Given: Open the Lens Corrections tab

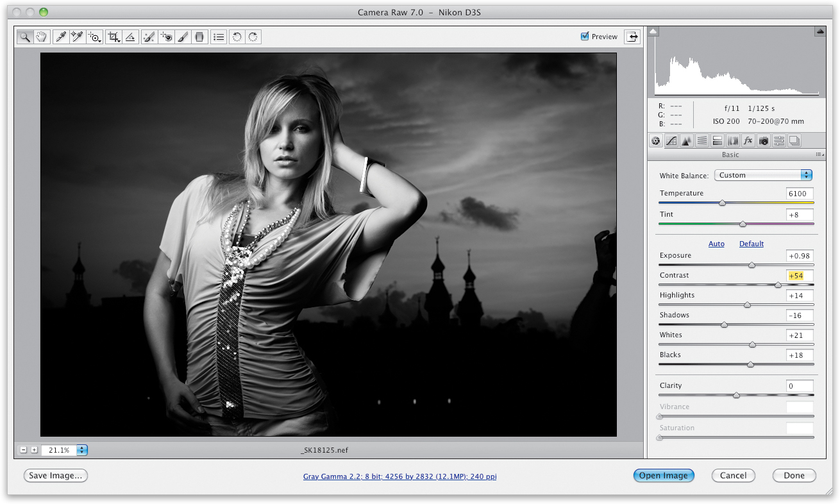Looking at the screenshot, I should point(733,141).
